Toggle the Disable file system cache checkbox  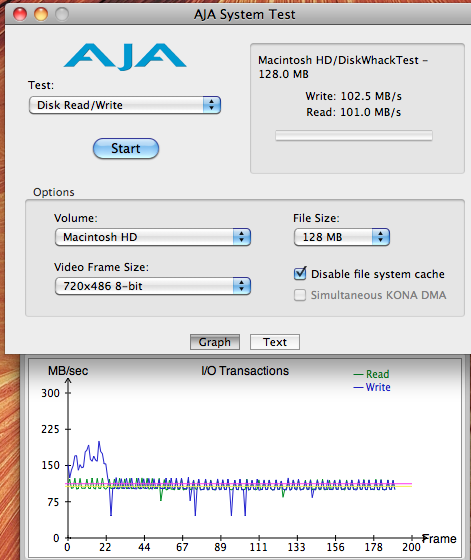300,274
